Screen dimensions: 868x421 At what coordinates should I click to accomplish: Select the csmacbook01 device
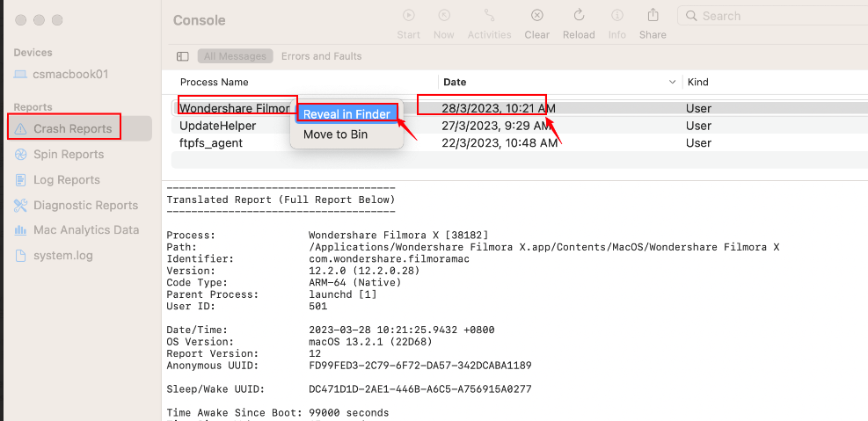[x=69, y=74]
